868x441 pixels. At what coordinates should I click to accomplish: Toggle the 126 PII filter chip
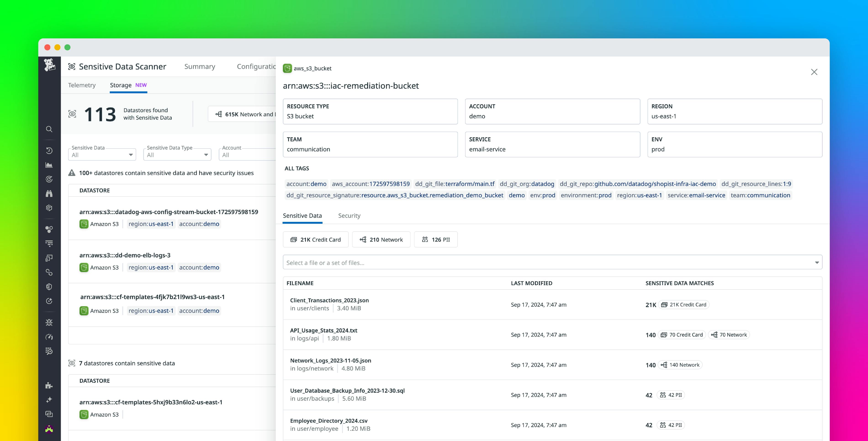click(436, 239)
